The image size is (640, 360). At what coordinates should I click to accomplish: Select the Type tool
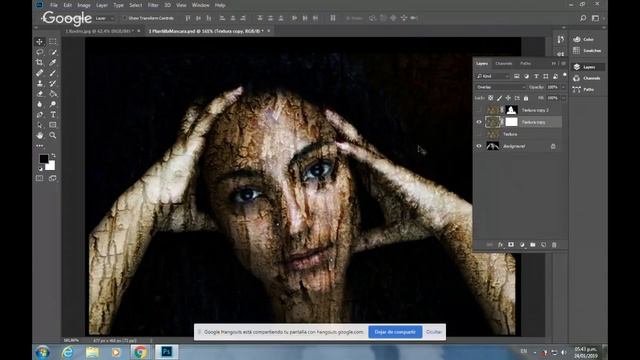53,115
